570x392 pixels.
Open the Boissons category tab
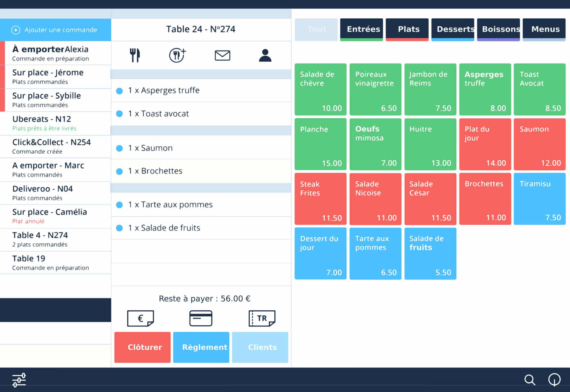(498, 29)
